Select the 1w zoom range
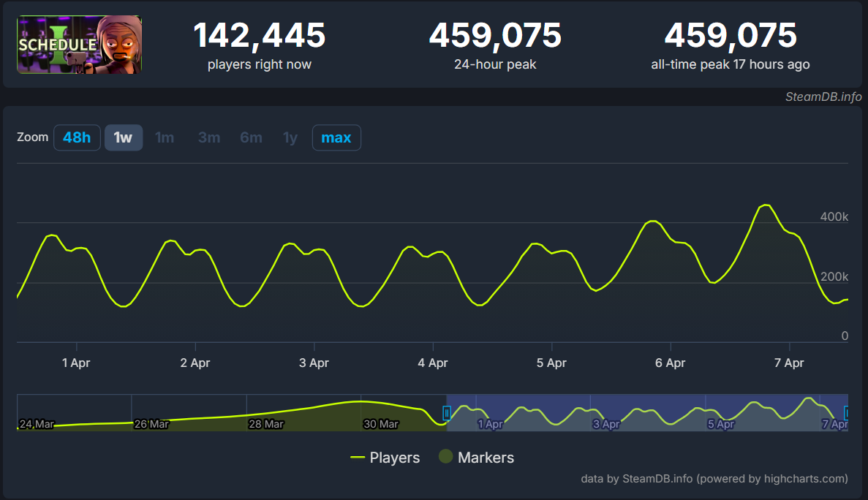This screenshot has width=868, height=500. tap(123, 137)
